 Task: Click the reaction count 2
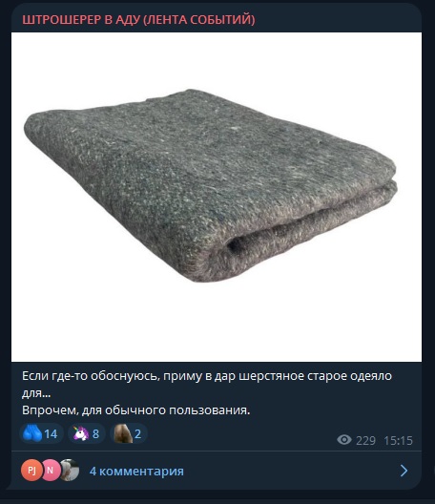(137, 434)
